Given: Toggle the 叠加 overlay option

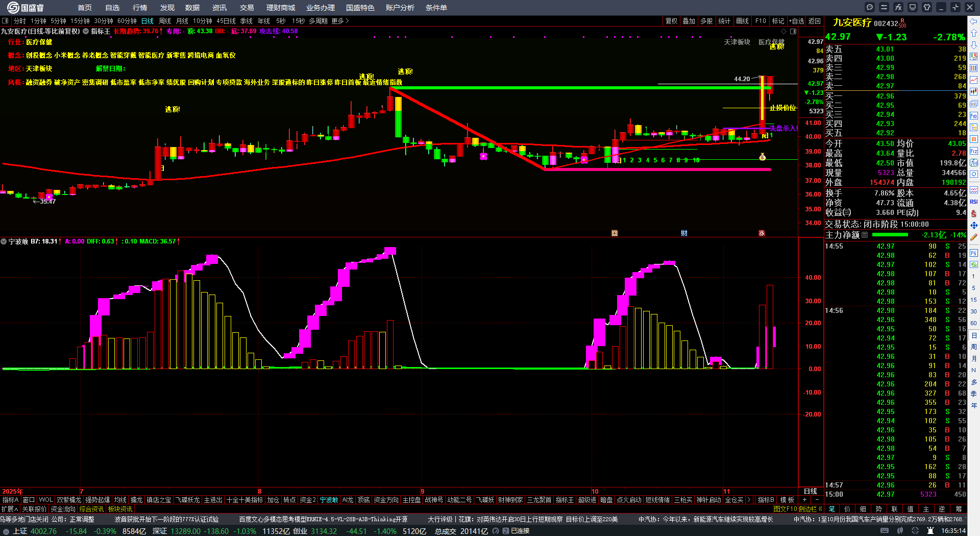Looking at the screenshot, I should click(x=689, y=21).
